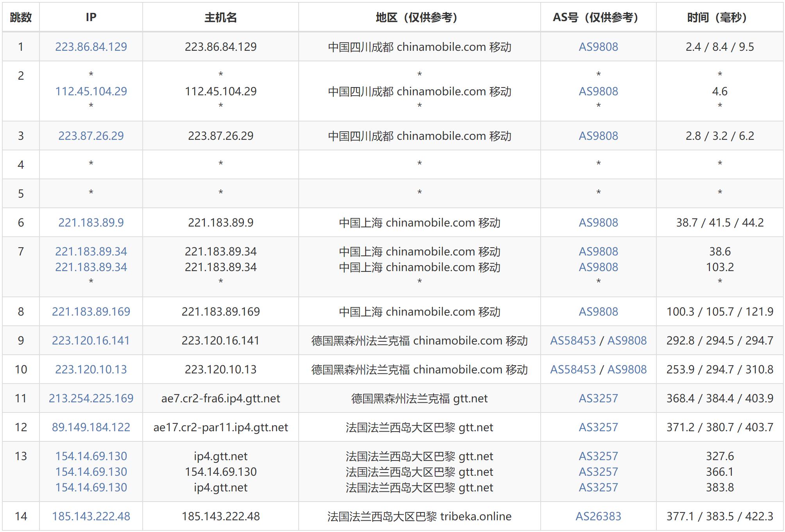The height and width of the screenshot is (532, 785).
Task: Click region text in hop 1 row
Action: 419,47
